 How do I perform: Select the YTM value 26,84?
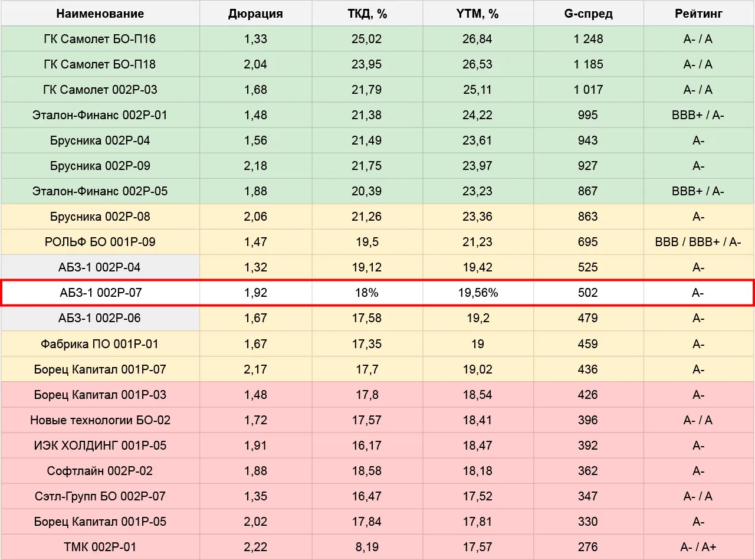pos(478,39)
